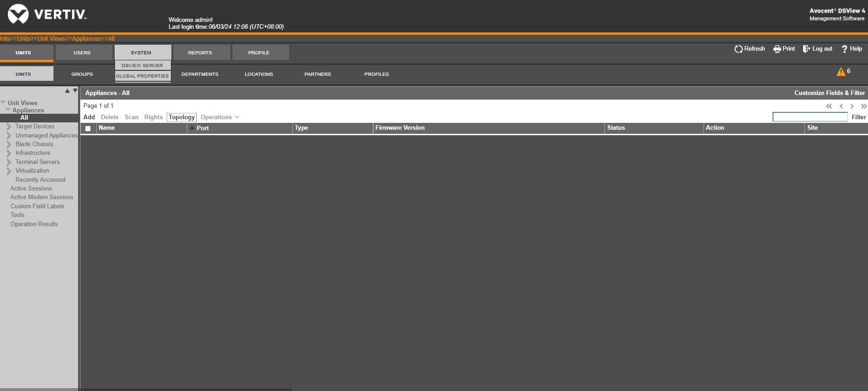
Task: Open Custom Field Labels in sidebar
Action: coord(37,206)
